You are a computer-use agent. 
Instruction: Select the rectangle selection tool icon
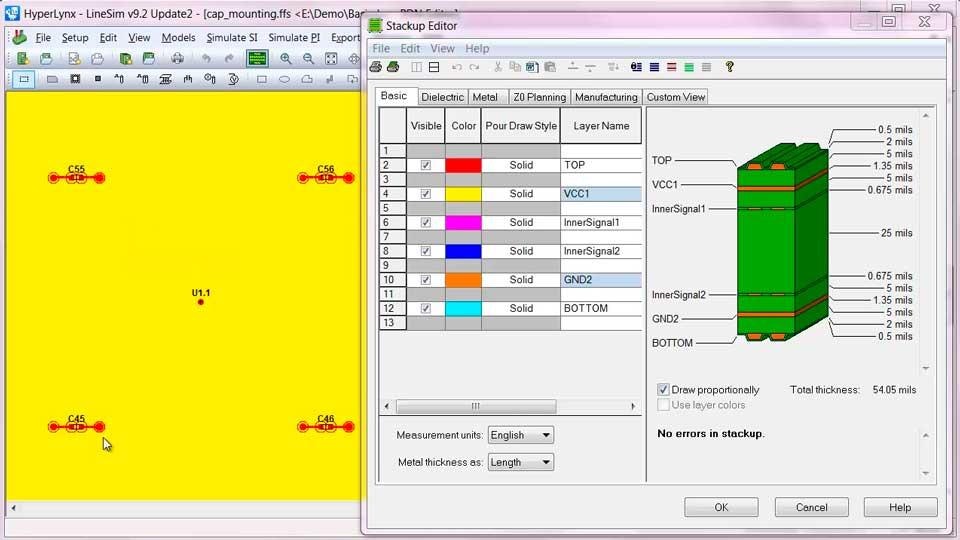coord(24,79)
